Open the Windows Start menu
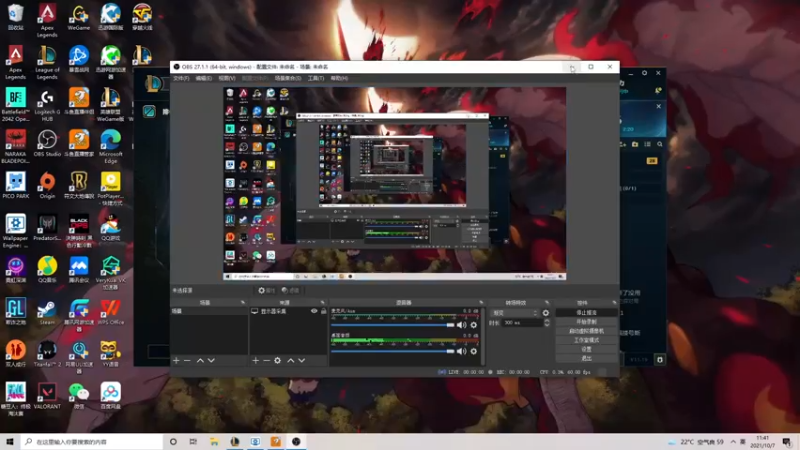Screen dimensions: 800x450 pos(10,441)
